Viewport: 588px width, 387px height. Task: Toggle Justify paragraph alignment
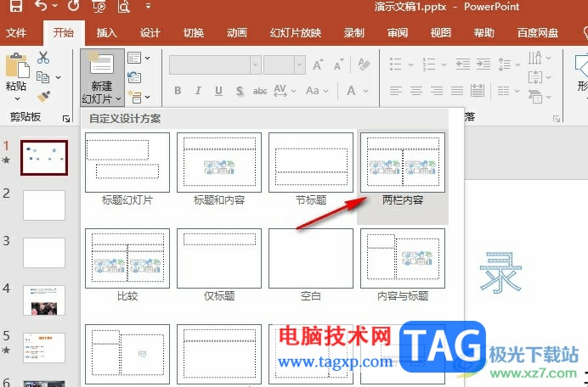coord(457,90)
